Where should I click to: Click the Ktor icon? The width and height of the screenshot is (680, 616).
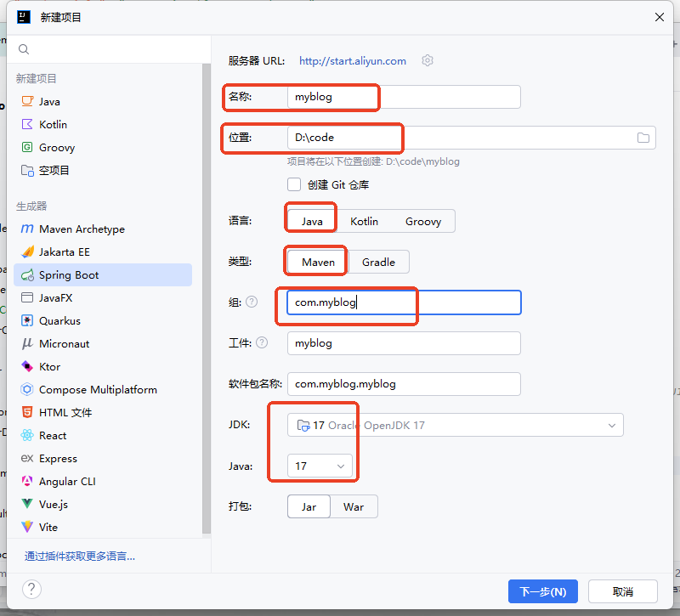click(x=27, y=367)
